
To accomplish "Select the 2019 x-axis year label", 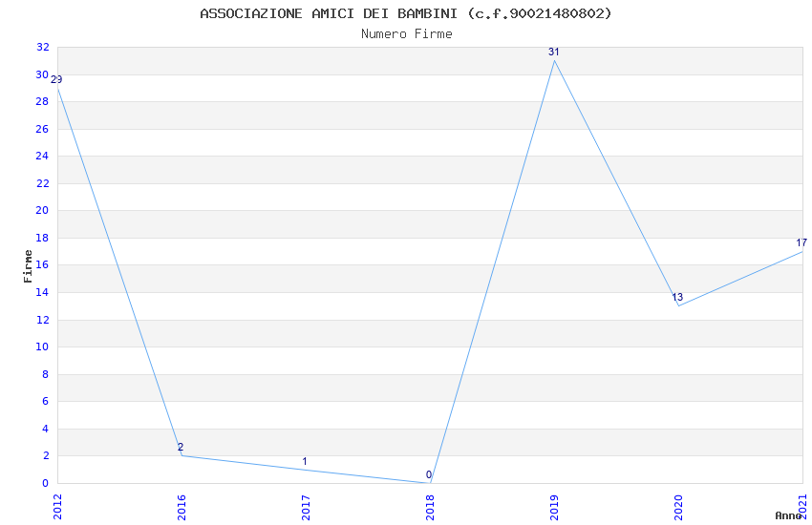I will click(555, 507).
